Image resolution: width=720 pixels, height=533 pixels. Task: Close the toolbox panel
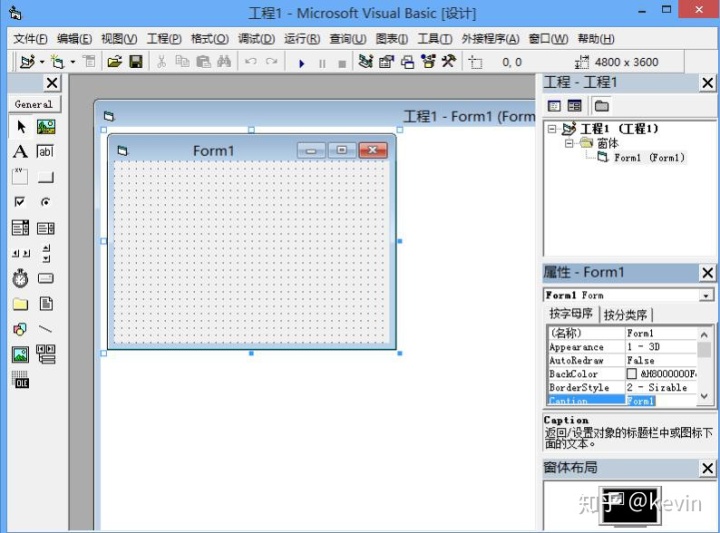tap(52, 83)
